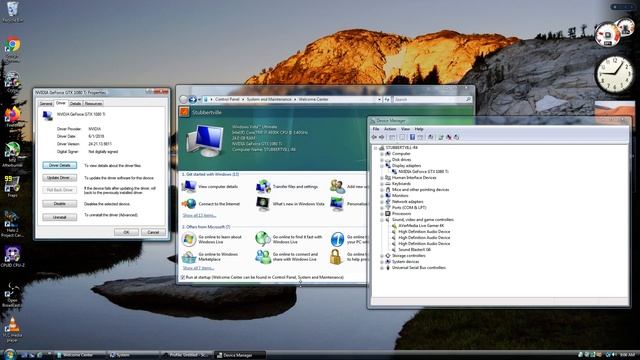Click Search field in Welcome Center window
Viewport: 640px width, 360px height.
pyautogui.click(x=432, y=99)
